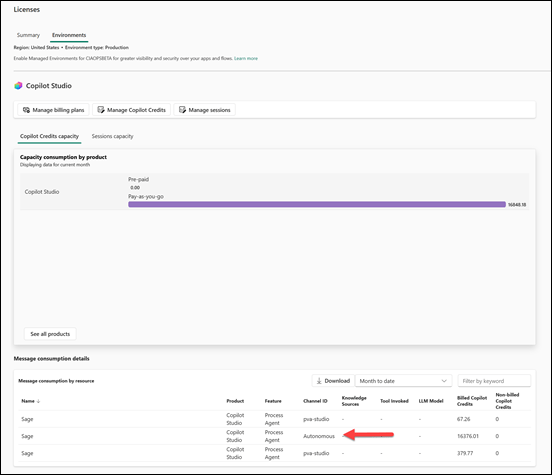552x475 pixels.
Task: Click the Manage sessions edit icon
Action: 182,110
